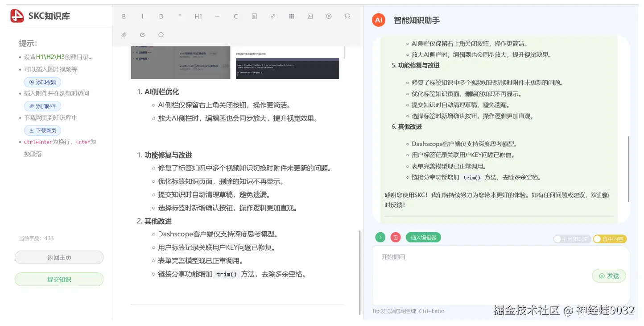Image resolution: width=644 pixels, height=326 pixels.
Task: Insert a code block
Action: pos(235,16)
